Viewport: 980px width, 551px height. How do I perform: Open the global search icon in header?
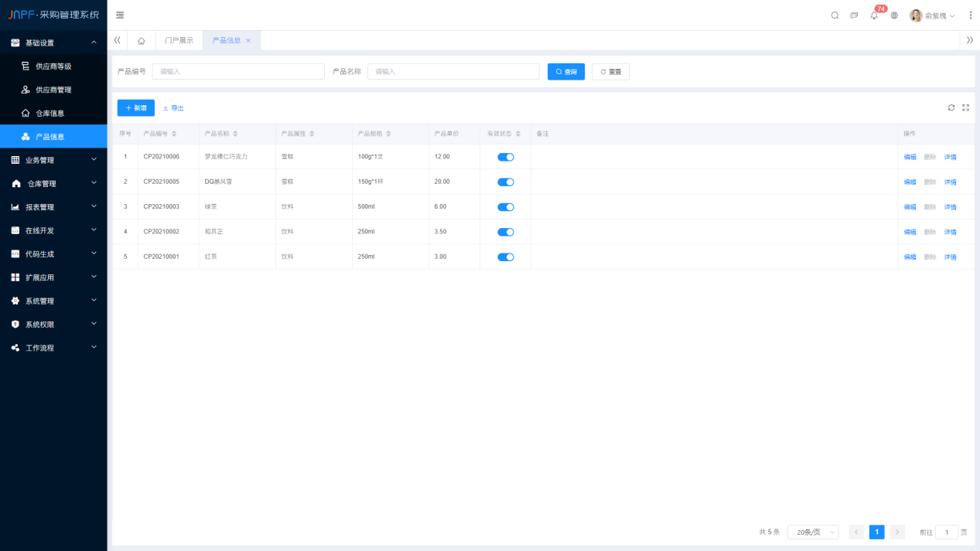[835, 15]
